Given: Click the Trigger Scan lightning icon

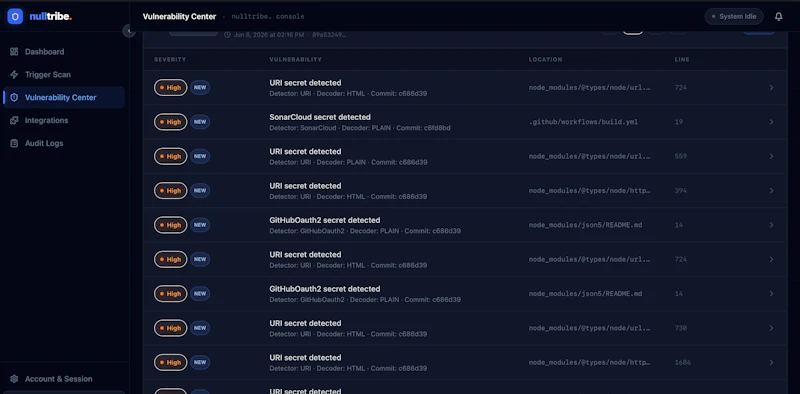Looking at the screenshot, I should click(x=14, y=75).
